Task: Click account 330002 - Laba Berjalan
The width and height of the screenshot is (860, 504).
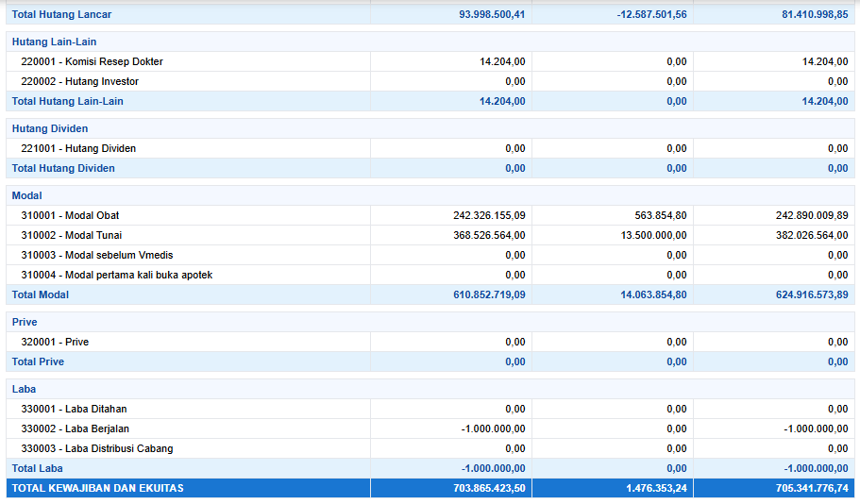Action: pos(75,428)
